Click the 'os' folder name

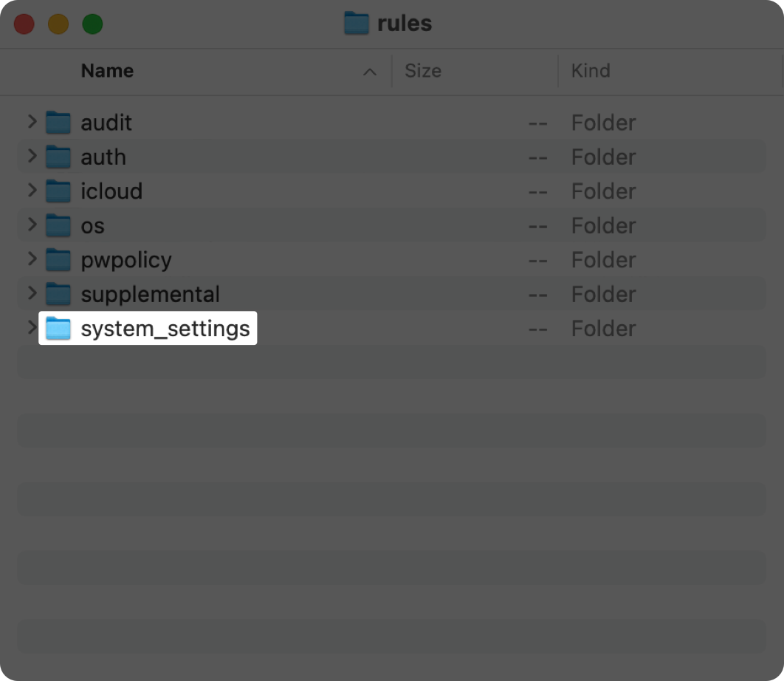pyautogui.click(x=92, y=226)
